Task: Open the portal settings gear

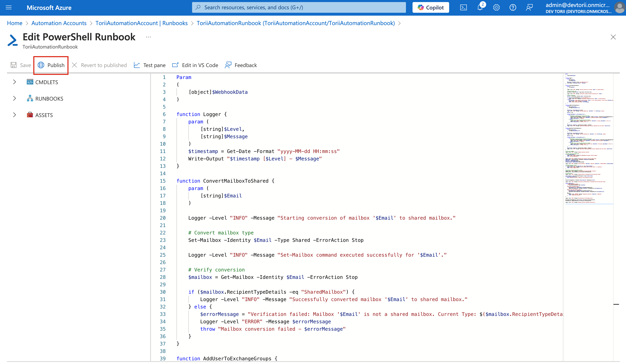Action: [x=496, y=7]
